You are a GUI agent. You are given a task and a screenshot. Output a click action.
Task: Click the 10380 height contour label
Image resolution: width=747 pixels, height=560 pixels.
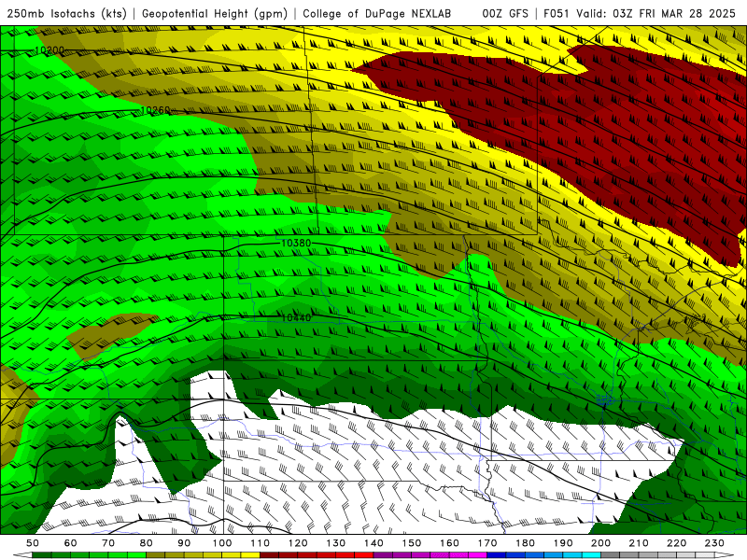(x=296, y=243)
